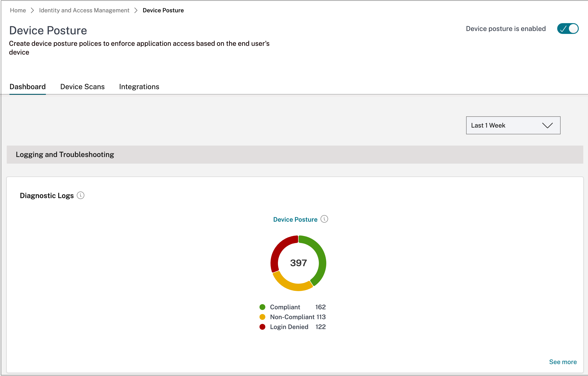Viewport: 588px width, 376px height.
Task: Click the info icon beside the Device Posture chart title
Action: (x=324, y=219)
